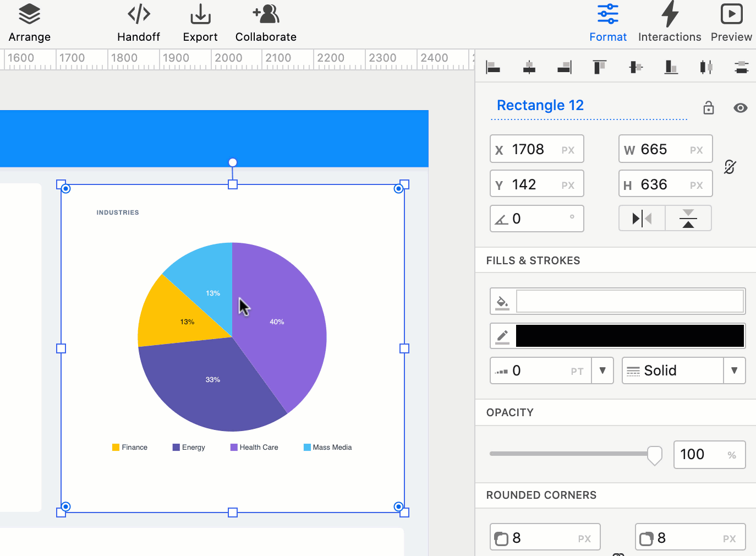Toggle the lock on Rectangle 12
The width and height of the screenshot is (756, 556).
[709, 108]
